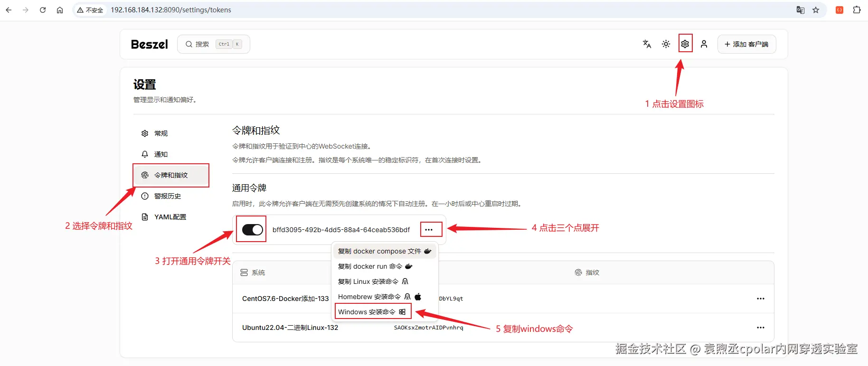868x366 pixels.
Task: Open the user account menu icon
Action: 704,44
